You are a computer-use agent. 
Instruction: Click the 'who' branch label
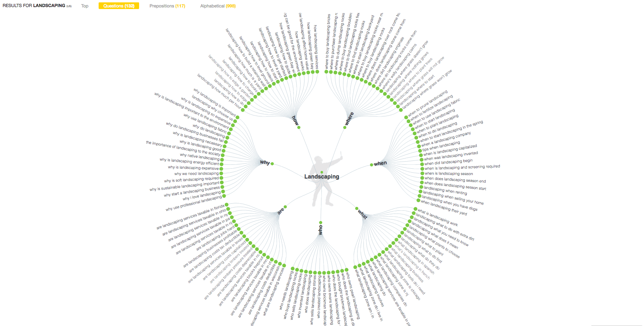[321, 230]
